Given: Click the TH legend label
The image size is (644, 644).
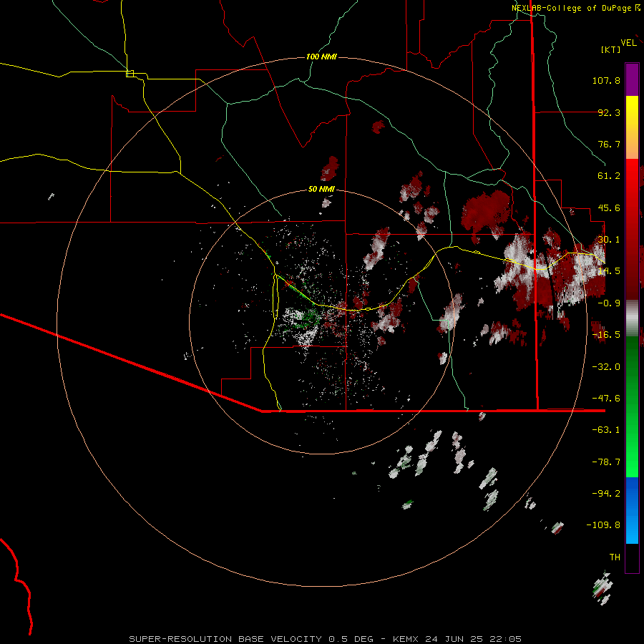Looking at the screenshot, I should [615, 557].
